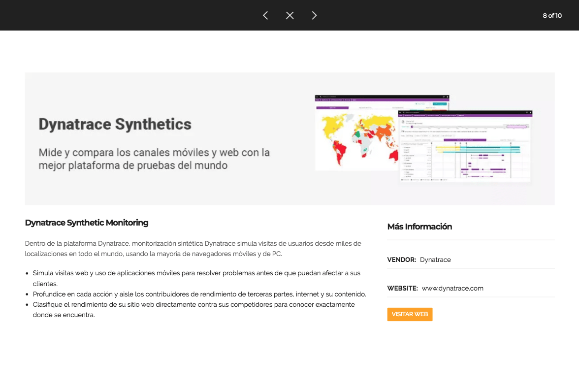
Task: Click the 'Dynatrace Synthetics' banner title
Action: pyautogui.click(x=115, y=124)
